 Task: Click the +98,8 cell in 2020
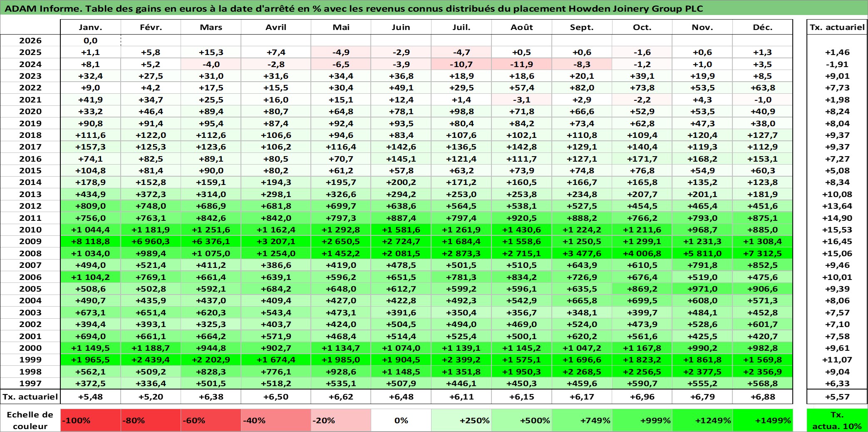point(461,111)
